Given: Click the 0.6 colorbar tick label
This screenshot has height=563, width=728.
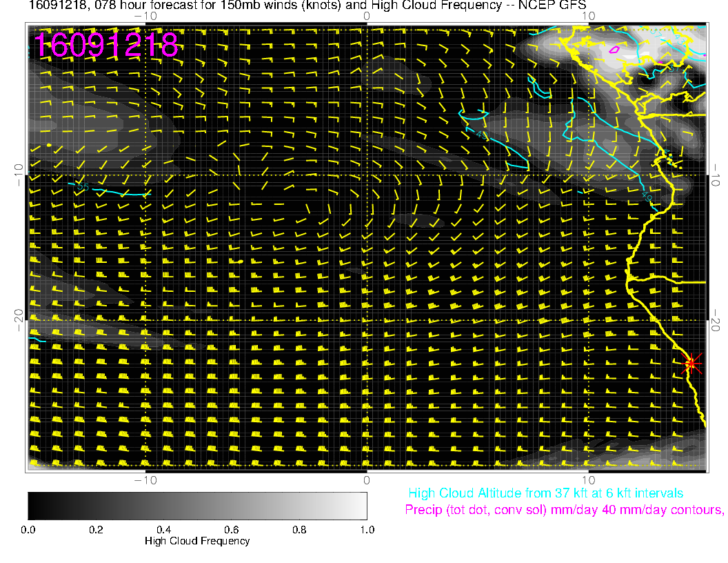Looking at the screenshot, I should tap(231, 530).
